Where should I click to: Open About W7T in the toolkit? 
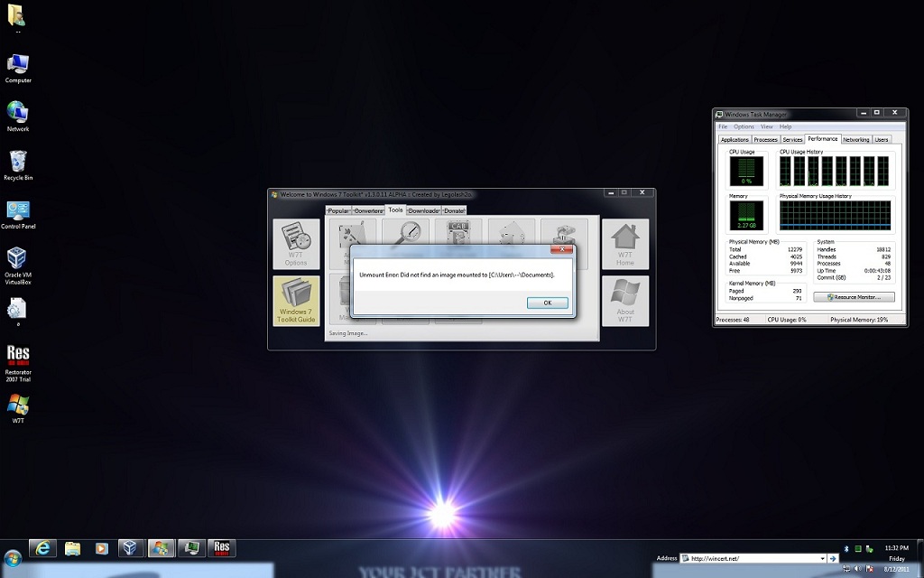click(625, 301)
